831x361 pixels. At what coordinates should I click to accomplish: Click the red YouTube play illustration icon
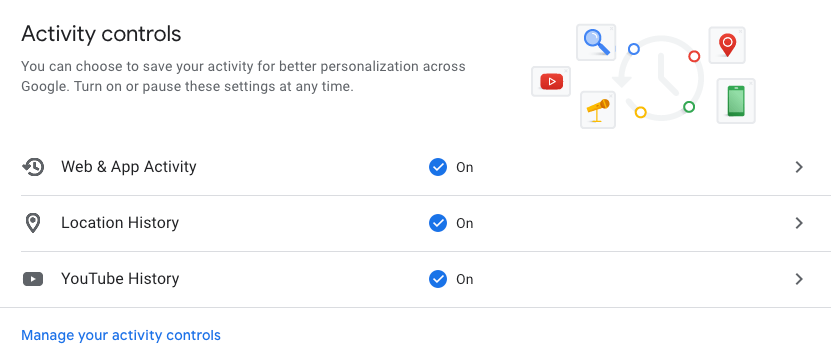[551, 82]
